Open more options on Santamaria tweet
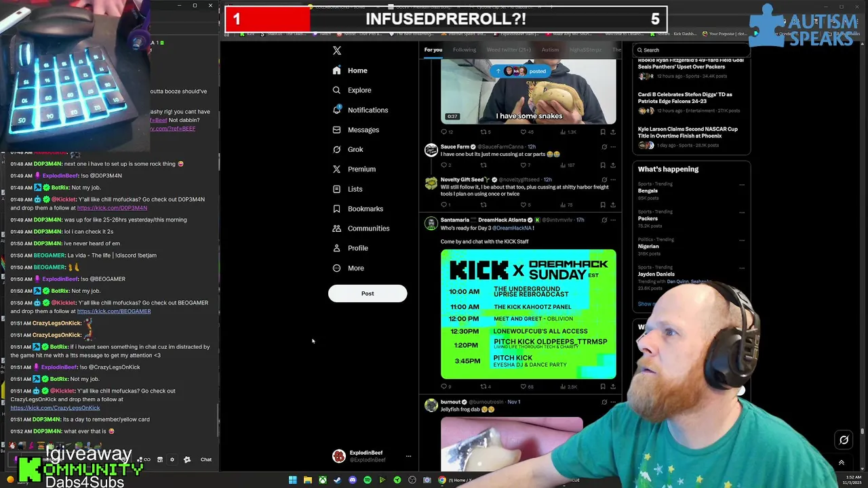 click(x=613, y=220)
